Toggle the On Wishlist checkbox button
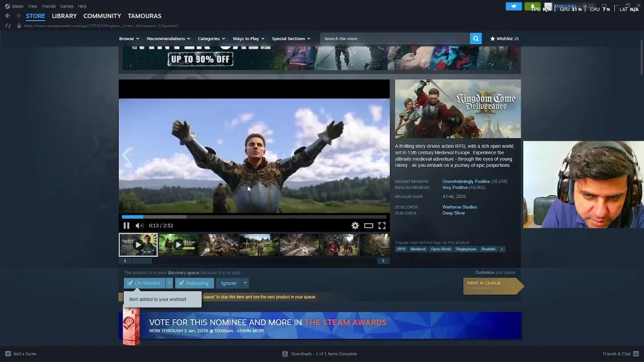Viewport: 644px width, 362px height. point(144,283)
